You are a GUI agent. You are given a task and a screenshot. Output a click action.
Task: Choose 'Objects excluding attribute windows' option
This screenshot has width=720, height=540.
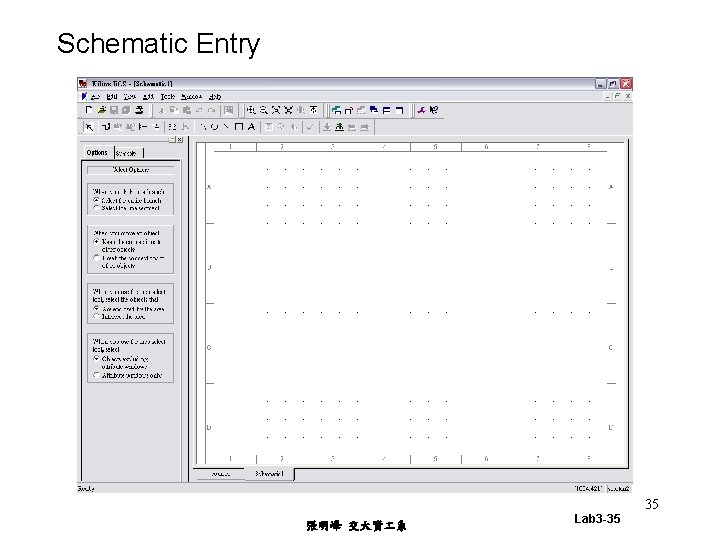pos(96,359)
